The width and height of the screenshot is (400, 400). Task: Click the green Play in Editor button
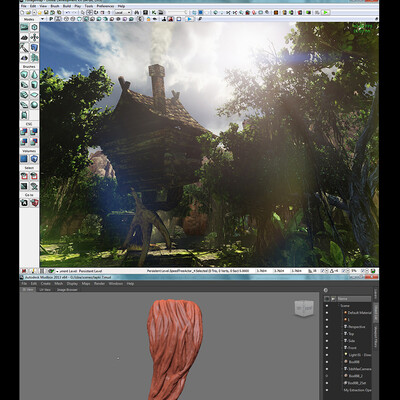[326, 12]
